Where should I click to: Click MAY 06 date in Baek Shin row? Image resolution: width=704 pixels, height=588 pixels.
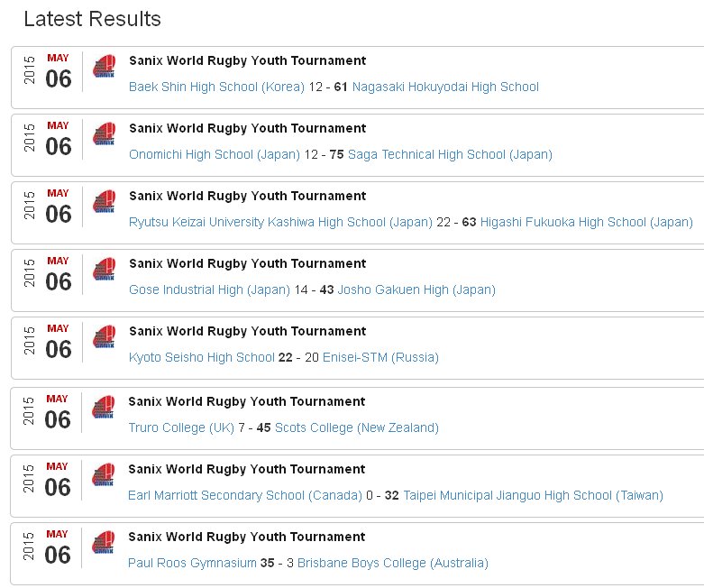(59, 71)
